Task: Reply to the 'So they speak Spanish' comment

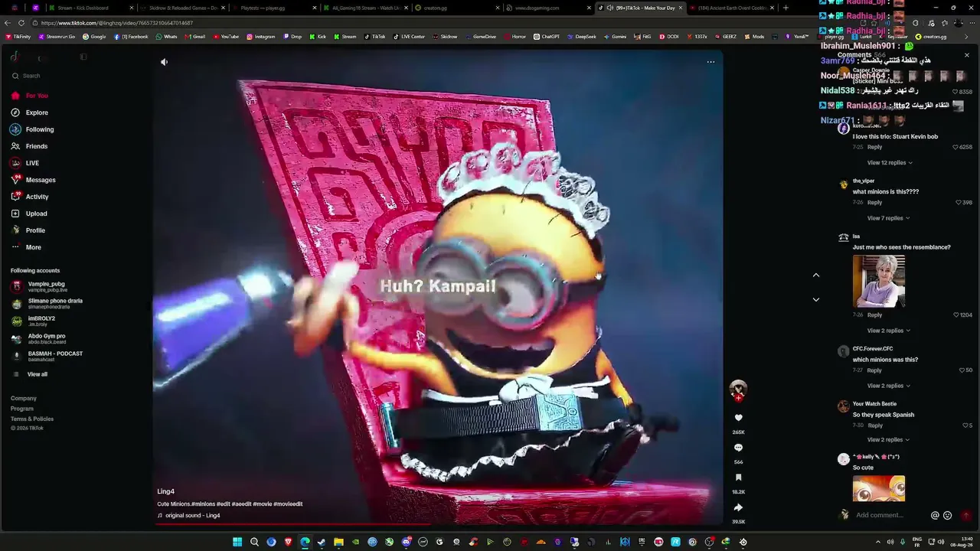Action: coord(874,425)
